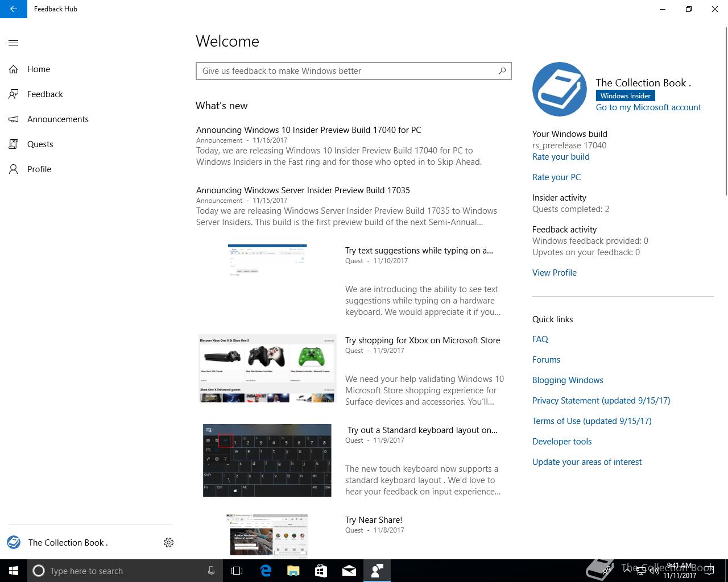Click Xbox store quest thumbnail
Viewport: 728px width, 582px height.
click(267, 368)
